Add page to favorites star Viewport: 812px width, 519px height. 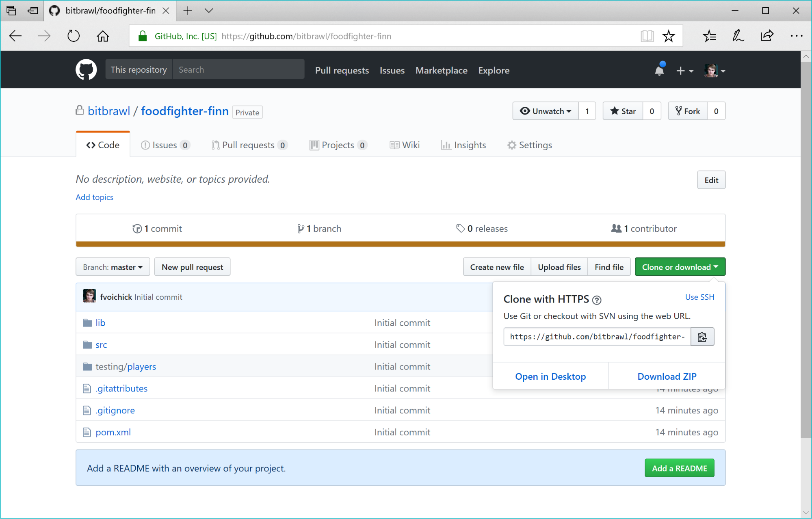click(x=669, y=36)
